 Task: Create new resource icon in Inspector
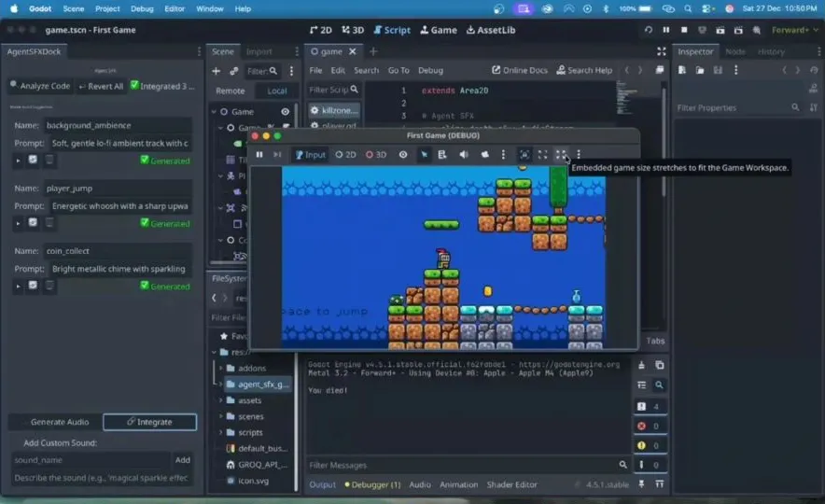(682, 71)
